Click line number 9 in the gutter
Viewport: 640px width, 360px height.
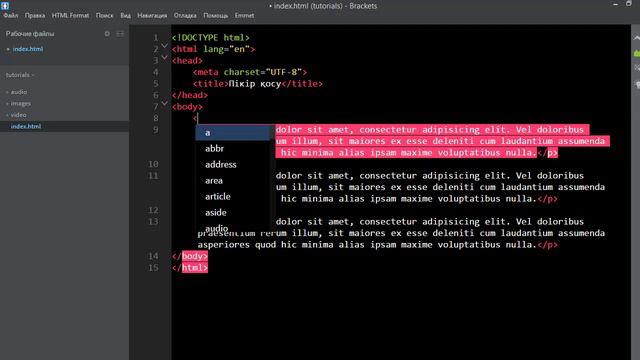click(x=156, y=130)
